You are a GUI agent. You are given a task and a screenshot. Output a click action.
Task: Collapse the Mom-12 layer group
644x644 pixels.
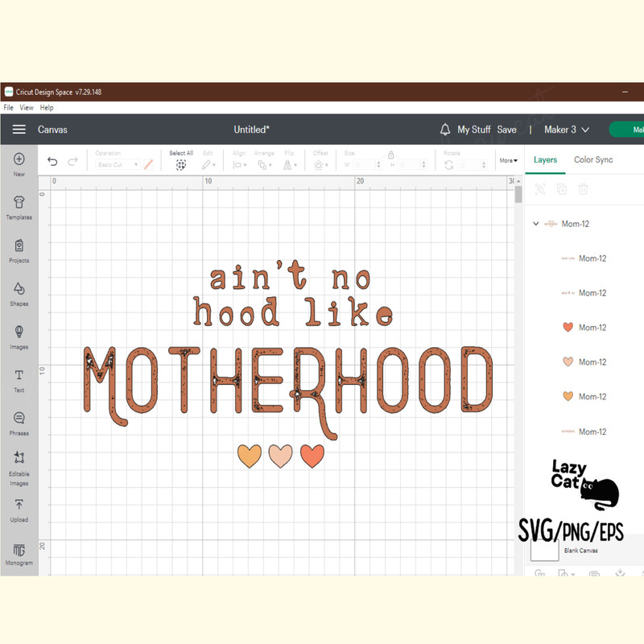coord(536,224)
